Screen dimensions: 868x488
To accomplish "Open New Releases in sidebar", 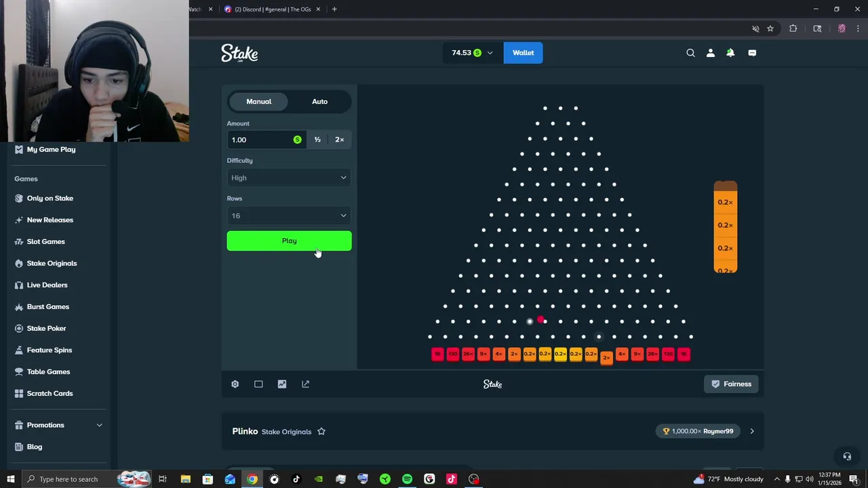I will pos(50,220).
